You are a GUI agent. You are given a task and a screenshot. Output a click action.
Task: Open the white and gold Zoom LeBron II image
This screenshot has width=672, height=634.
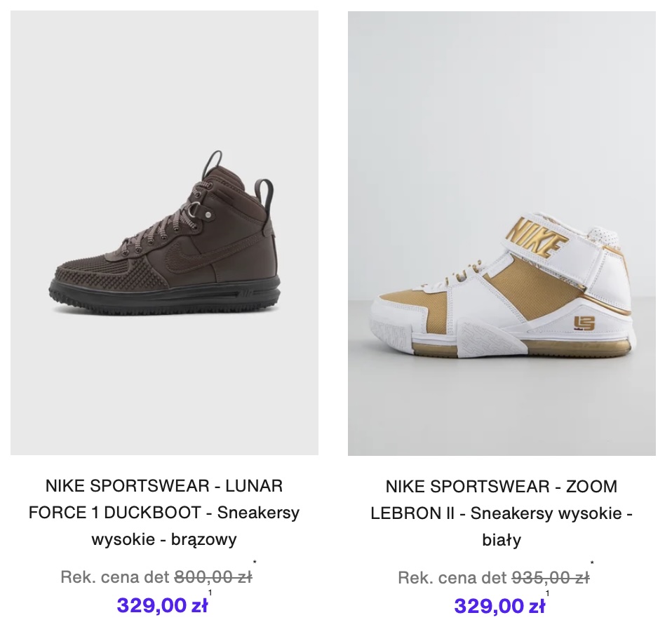tap(502, 233)
